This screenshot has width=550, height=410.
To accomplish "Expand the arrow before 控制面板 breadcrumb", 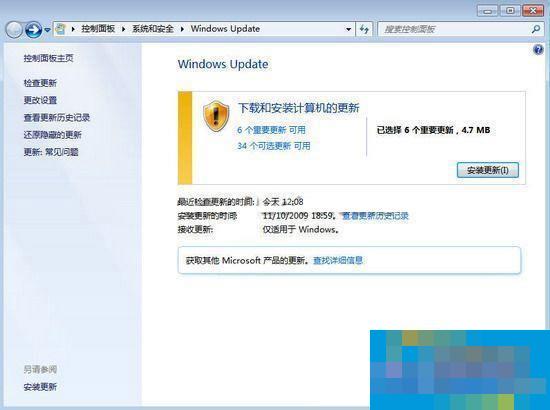I will (x=73, y=29).
